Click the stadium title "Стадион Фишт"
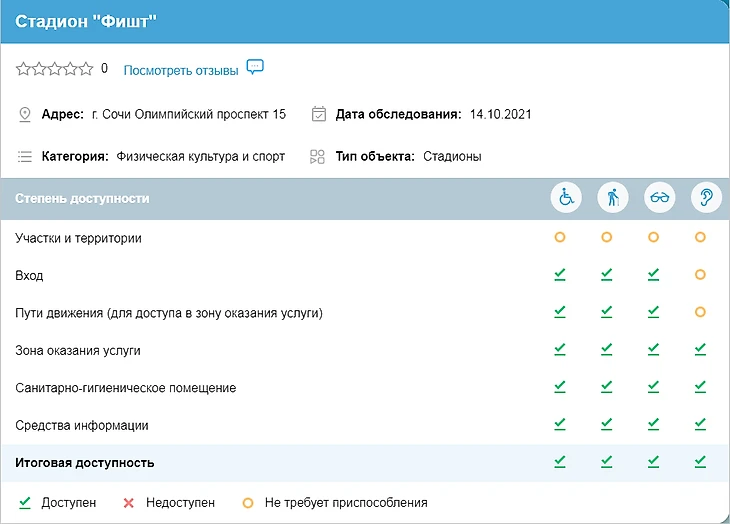Viewport: 730px width, 524px height. coord(86,21)
